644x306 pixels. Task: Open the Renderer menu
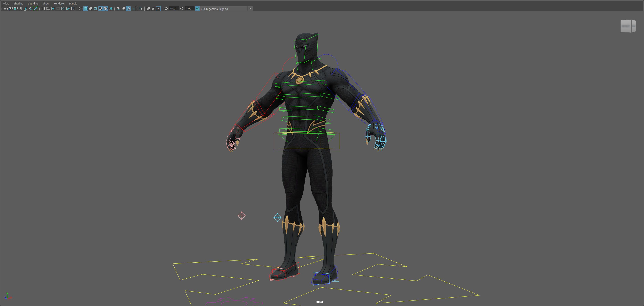[59, 3]
